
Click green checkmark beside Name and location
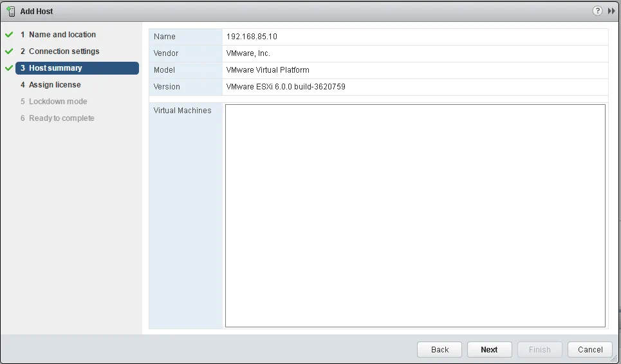point(9,35)
